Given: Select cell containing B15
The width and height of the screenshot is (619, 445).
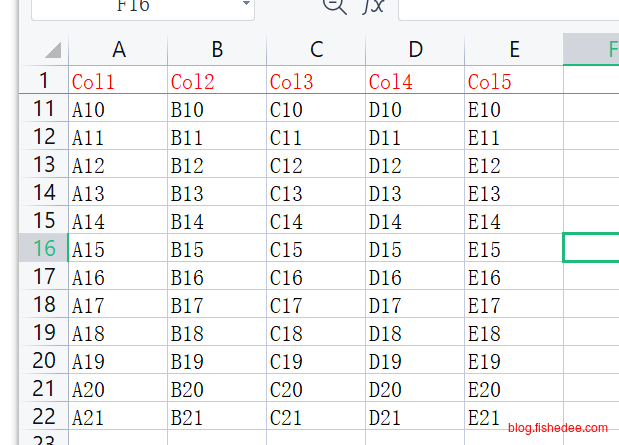Looking at the screenshot, I should (x=217, y=249).
